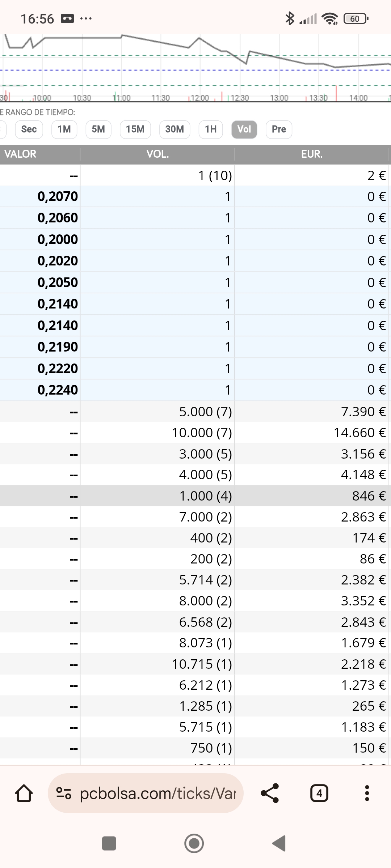Choose the 30M time range

(175, 129)
